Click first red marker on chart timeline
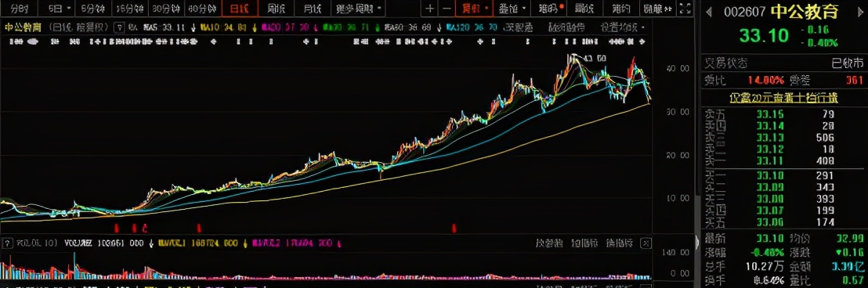This screenshot has width=868, height=288. [x=116, y=228]
